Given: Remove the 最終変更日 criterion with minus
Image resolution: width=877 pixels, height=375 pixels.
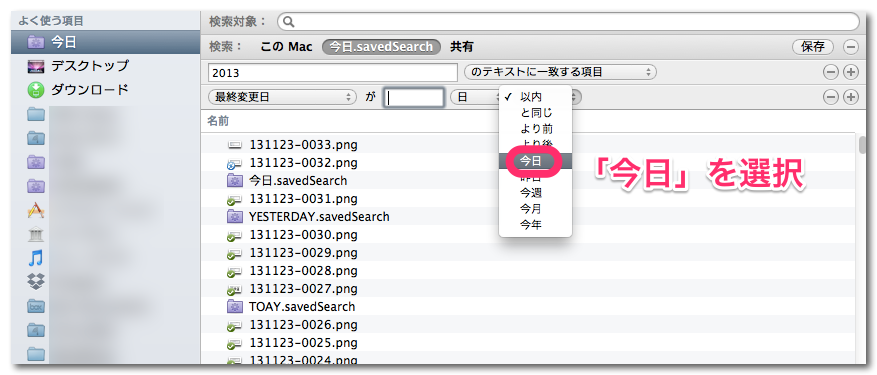Looking at the screenshot, I should click(831, 97).
